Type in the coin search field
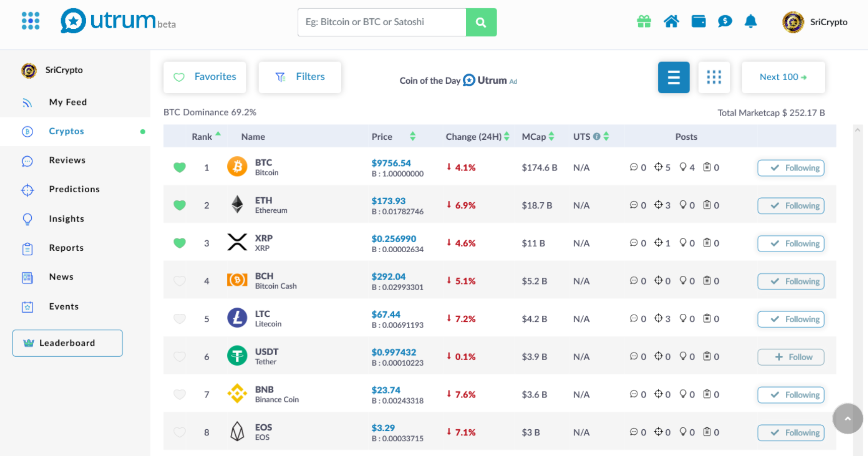This screenshot has width=868, height=456. [x=382, y=22]
